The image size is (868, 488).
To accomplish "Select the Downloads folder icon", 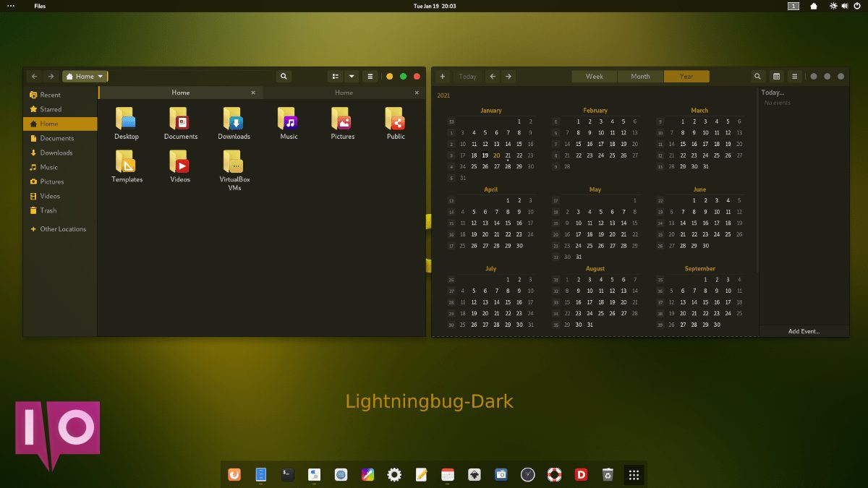I will click(x=234, y=119).
